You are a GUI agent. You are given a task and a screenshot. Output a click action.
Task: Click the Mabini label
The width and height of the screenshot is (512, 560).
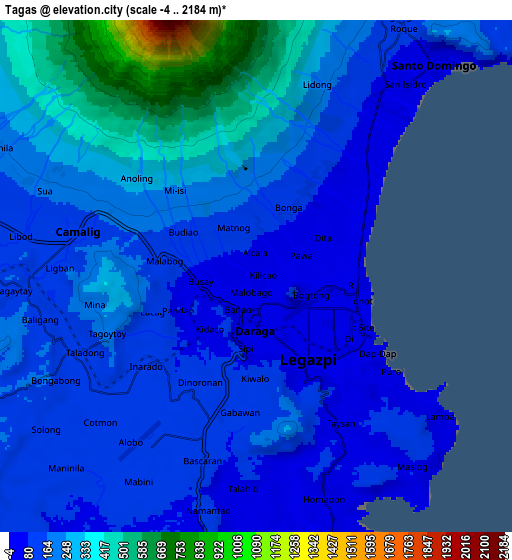click(x=139, y=482)
